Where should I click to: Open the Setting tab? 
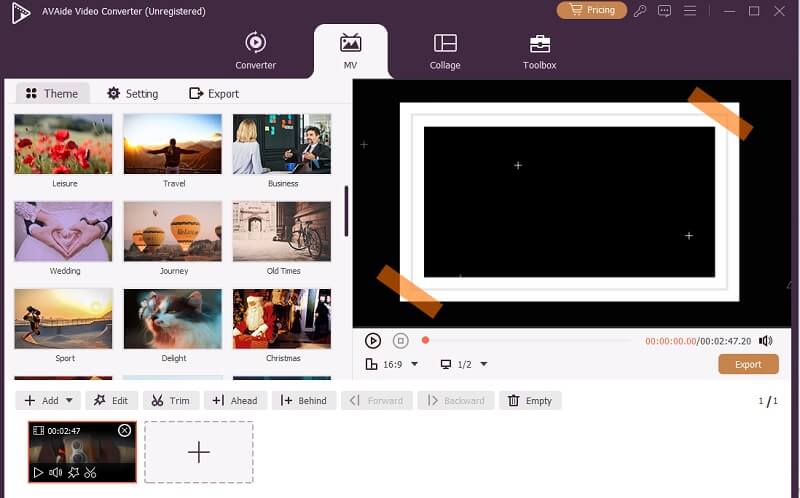coord(132,93)
